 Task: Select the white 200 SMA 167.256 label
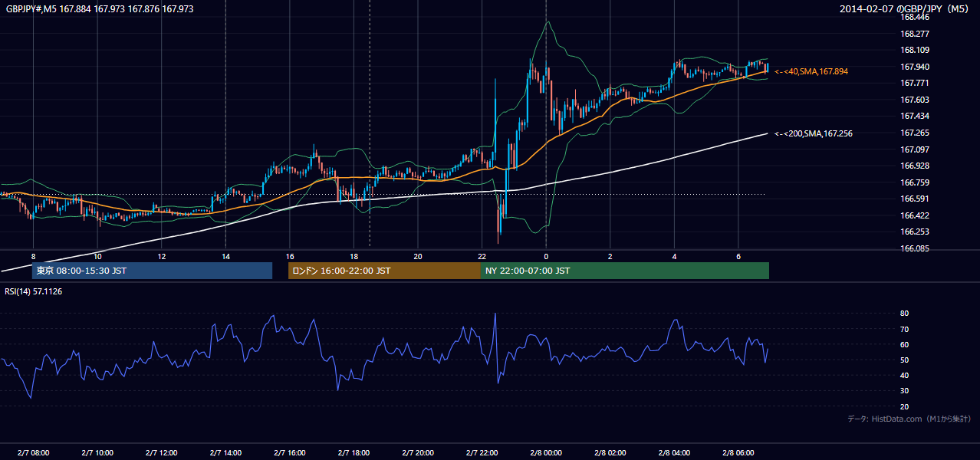pyautogui.click(x=814, y=133)
